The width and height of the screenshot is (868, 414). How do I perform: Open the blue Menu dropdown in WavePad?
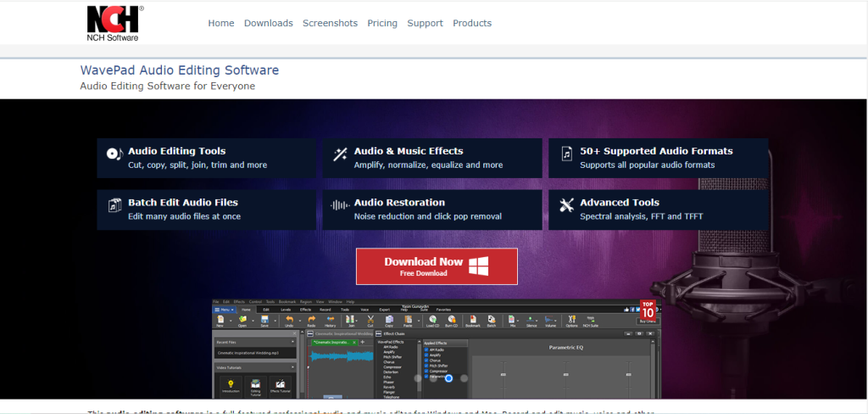pos(224,310)
